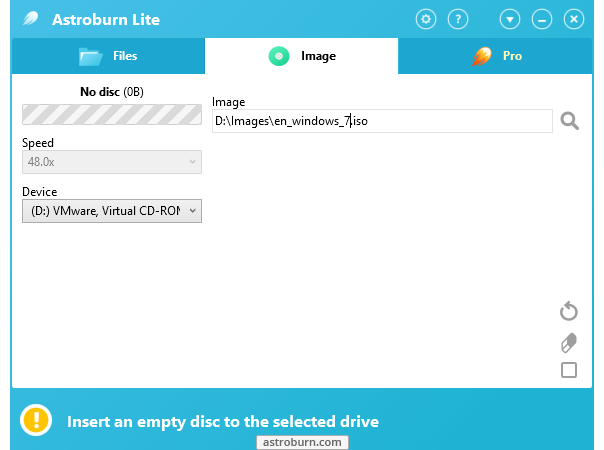This screenshot has height=450, width=604.
Task: Click the 'Astroburn Lite' title text
Action: 106,20
